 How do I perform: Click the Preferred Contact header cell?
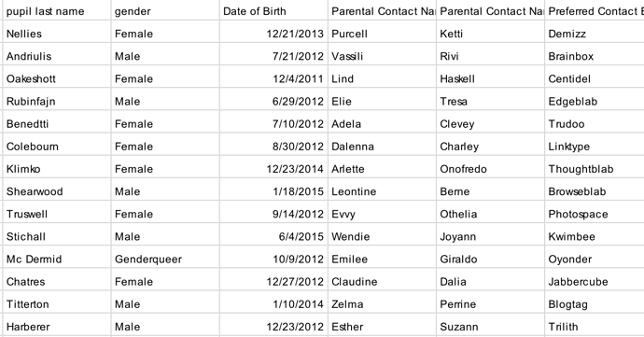pyautogui.click(x=595, y=11)
